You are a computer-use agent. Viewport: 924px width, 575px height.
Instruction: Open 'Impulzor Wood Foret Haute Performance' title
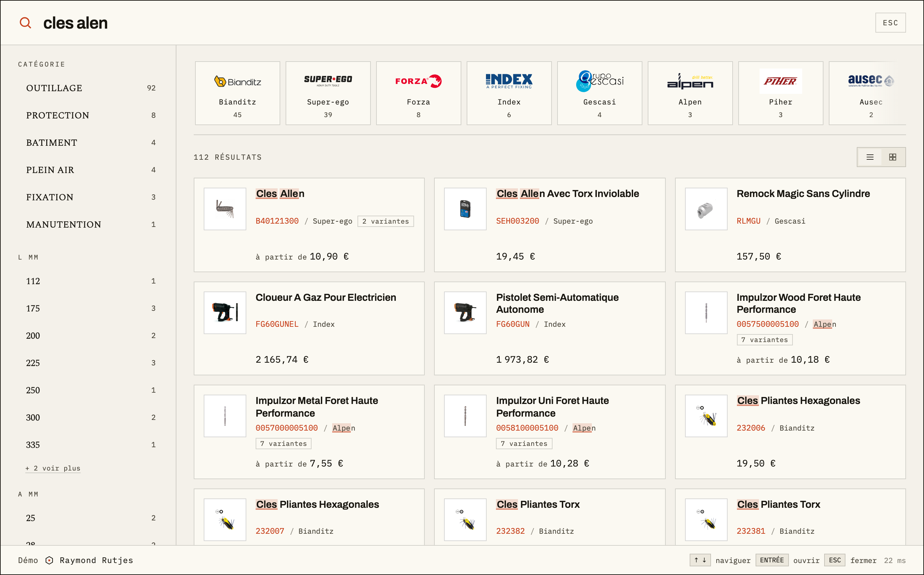coord(799,303)
